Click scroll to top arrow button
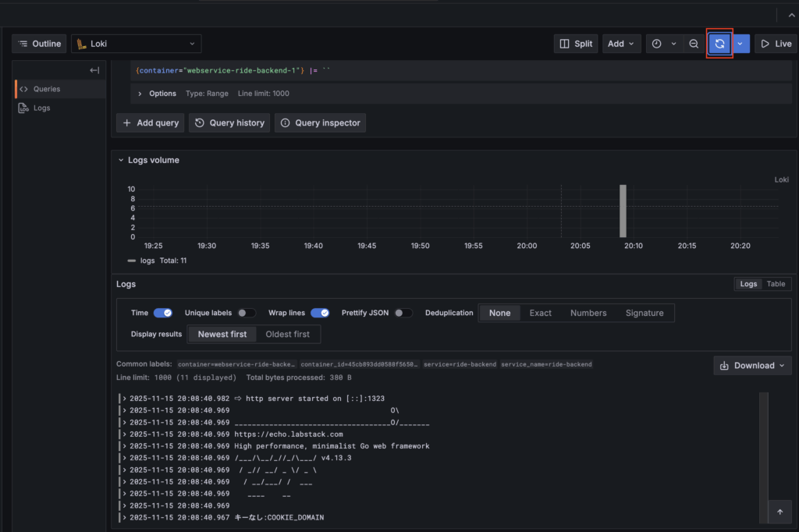799x532 pixels. click(x=779, y=512)
